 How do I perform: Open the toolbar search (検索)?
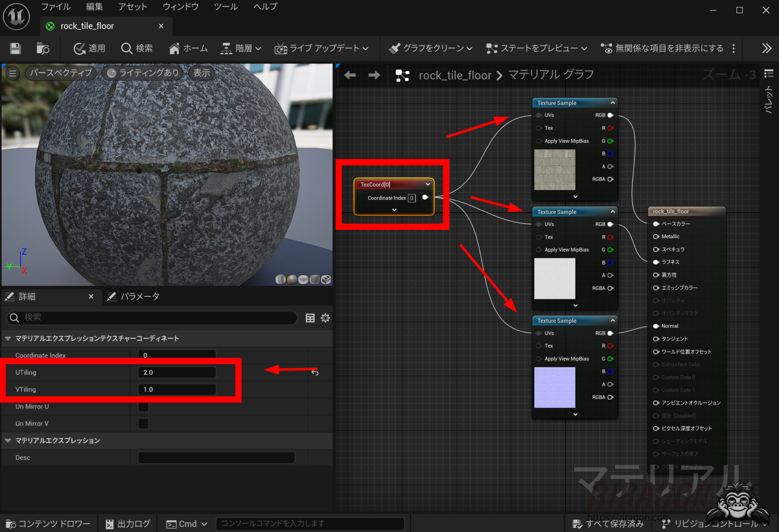(x=136, y=48)
